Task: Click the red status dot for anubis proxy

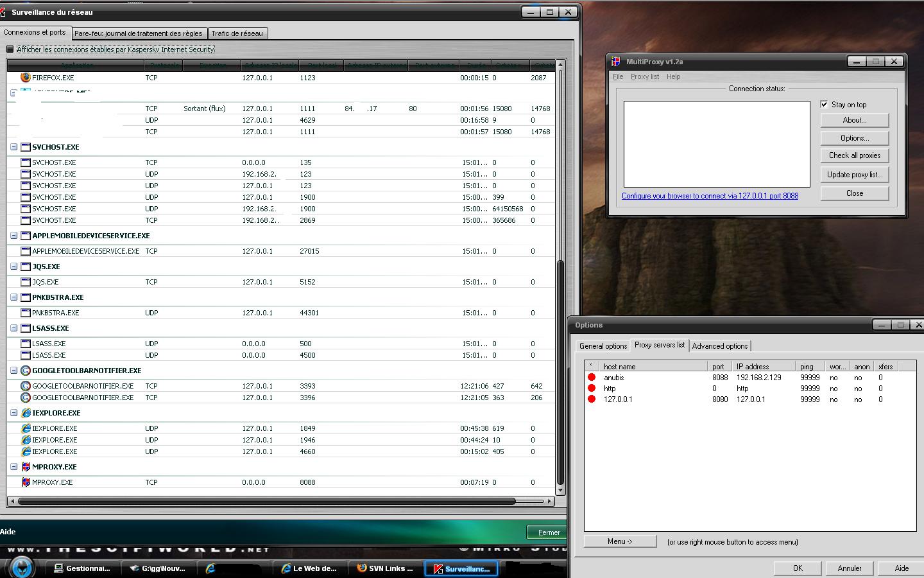Action: (592, 378)
